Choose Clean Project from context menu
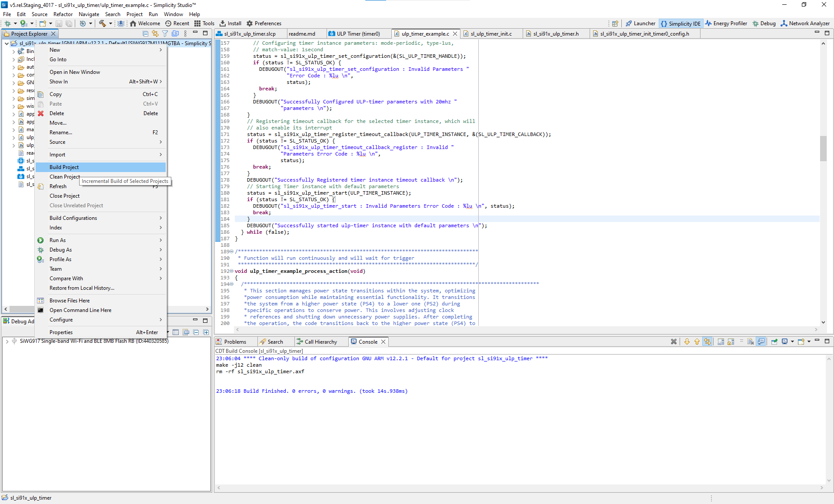The image size is (834, 504). (x=64, y=177)
